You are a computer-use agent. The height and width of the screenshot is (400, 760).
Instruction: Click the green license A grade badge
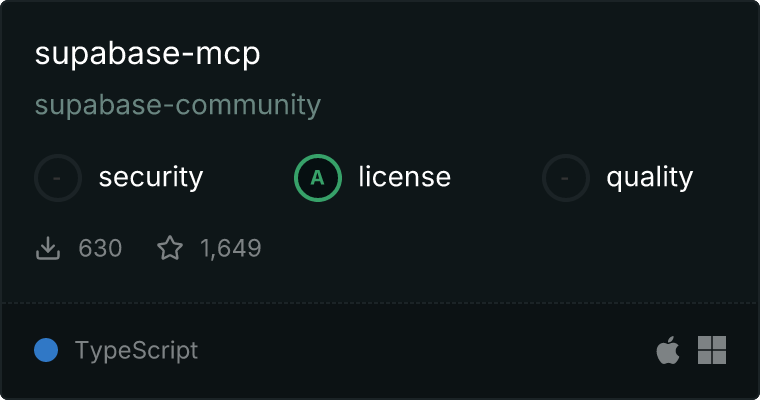click(317, 178)
